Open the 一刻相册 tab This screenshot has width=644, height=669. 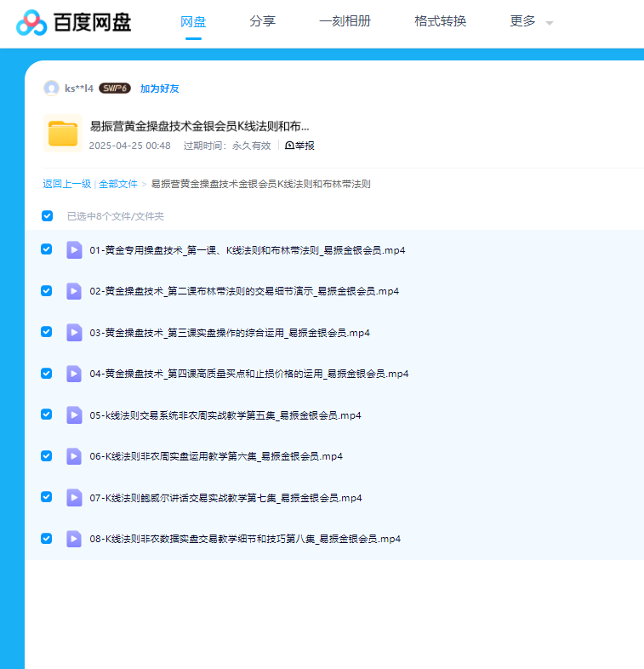coord(345,22)
